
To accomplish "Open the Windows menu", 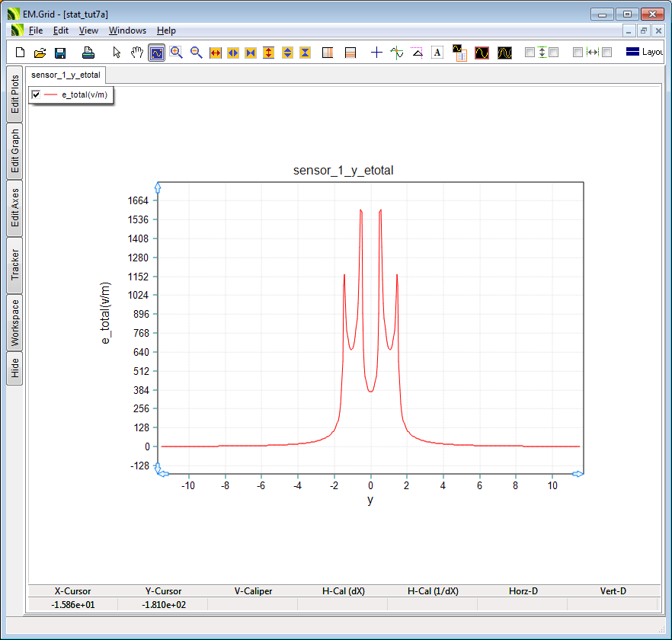I will coord(127,30).
